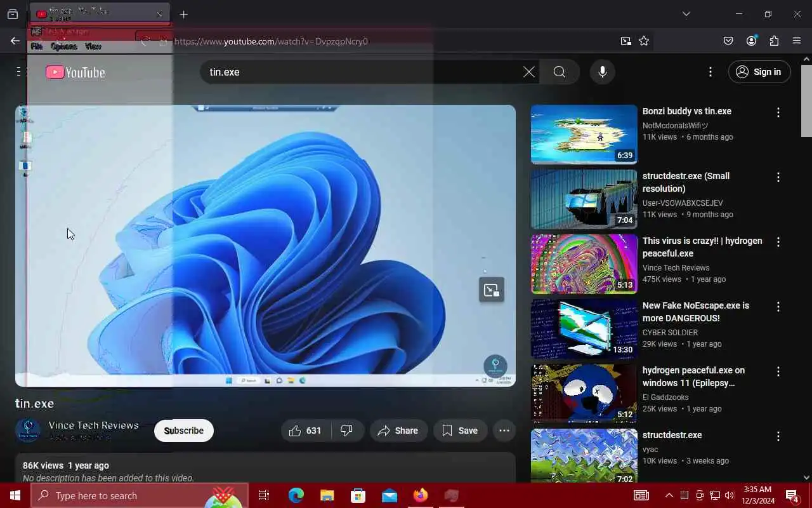The width and height of the screenshot is (812, 508).
Task: Open YouTube settings three-dot menu
Action: 710,72
